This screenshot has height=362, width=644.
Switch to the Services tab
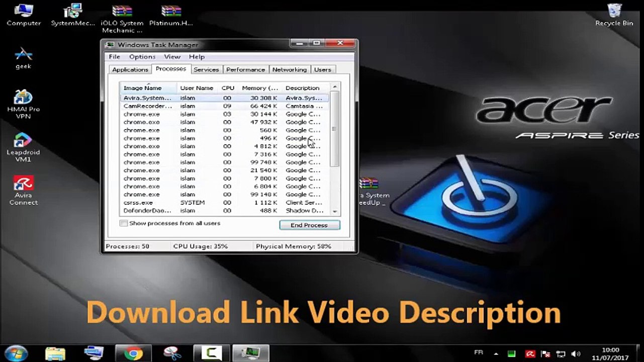(206, 70)
